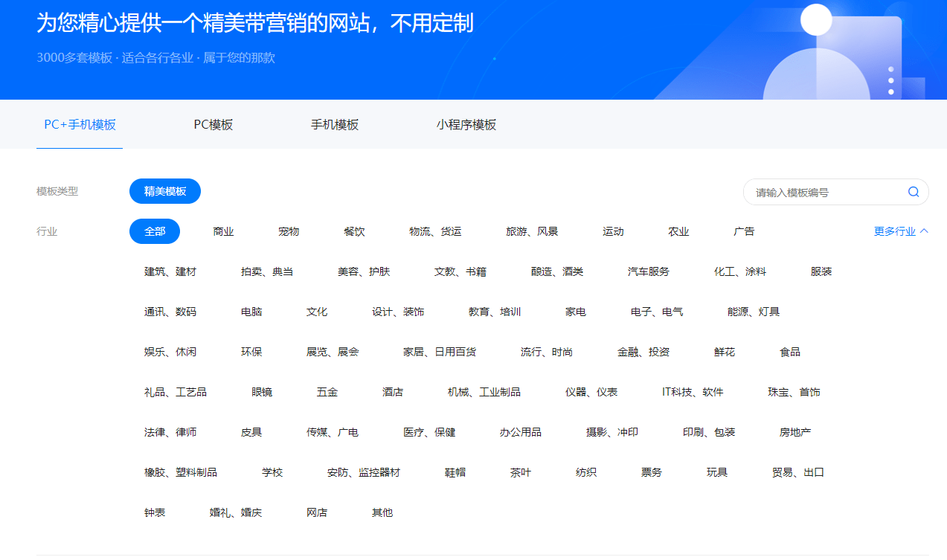This screenshot has height=560, width=947.
Task: Filter by 商业 industry
Action: 223,231
